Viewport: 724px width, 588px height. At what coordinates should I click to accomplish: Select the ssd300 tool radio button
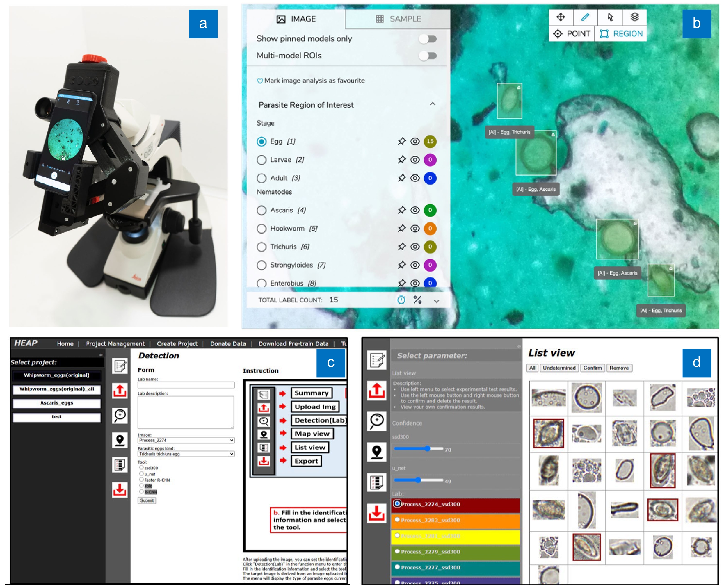point(141,468)
